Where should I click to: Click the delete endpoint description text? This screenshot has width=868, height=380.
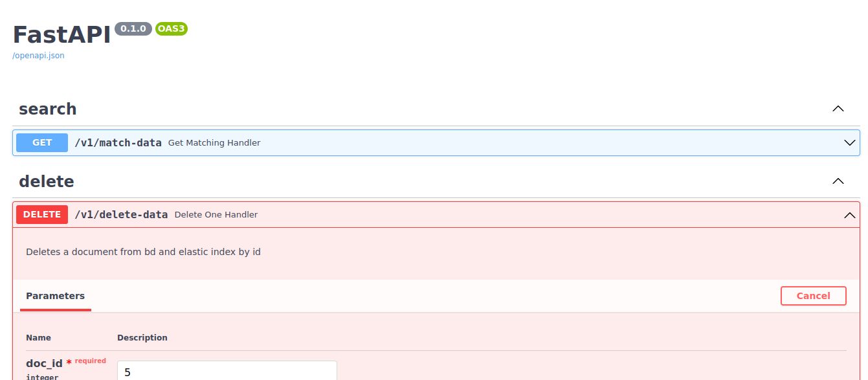pyautogui.click(x=143, y=251)
